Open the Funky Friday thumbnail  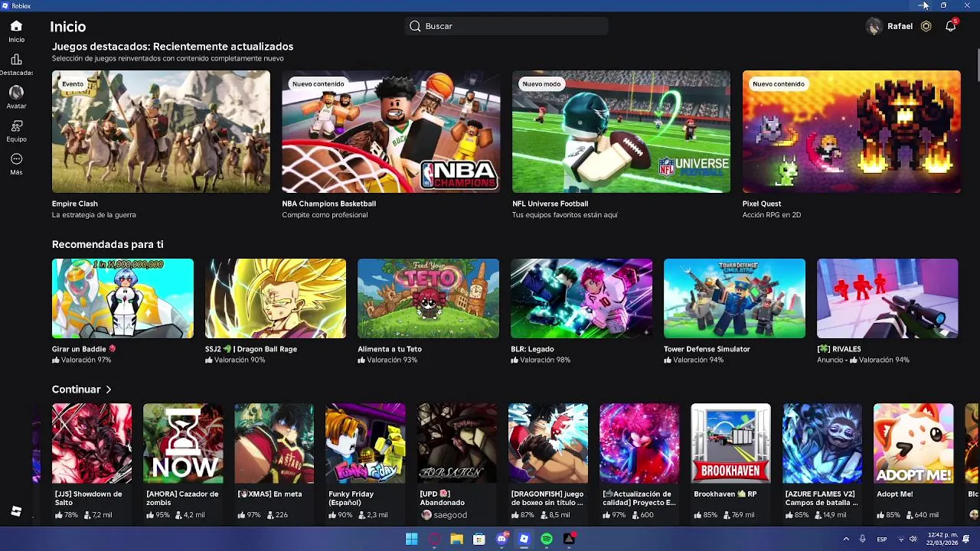pos(365,444)
